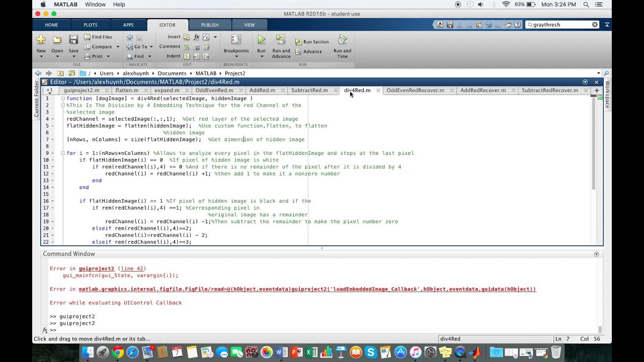Open the Open dropdown arrow
644x362 pixels.
coord(57,56)
